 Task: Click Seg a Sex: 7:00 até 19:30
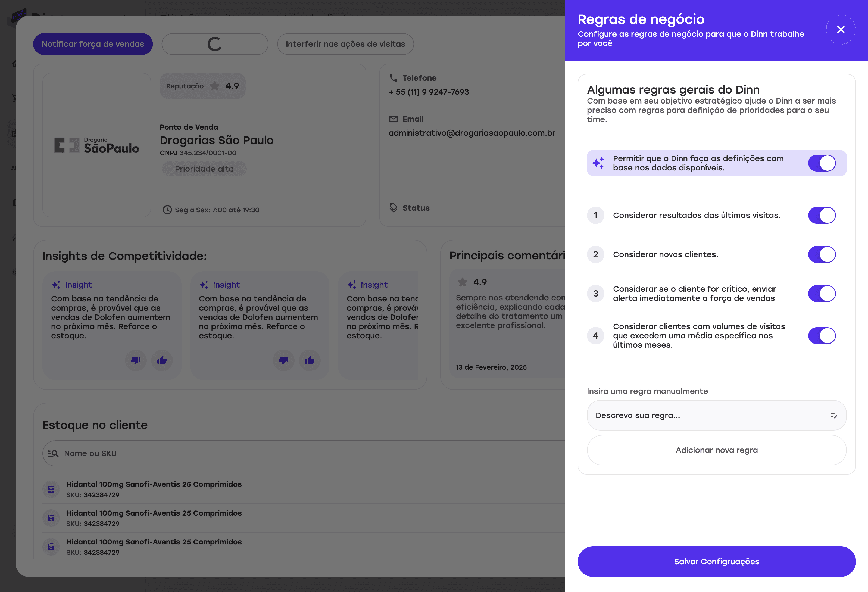coord(217,210)
